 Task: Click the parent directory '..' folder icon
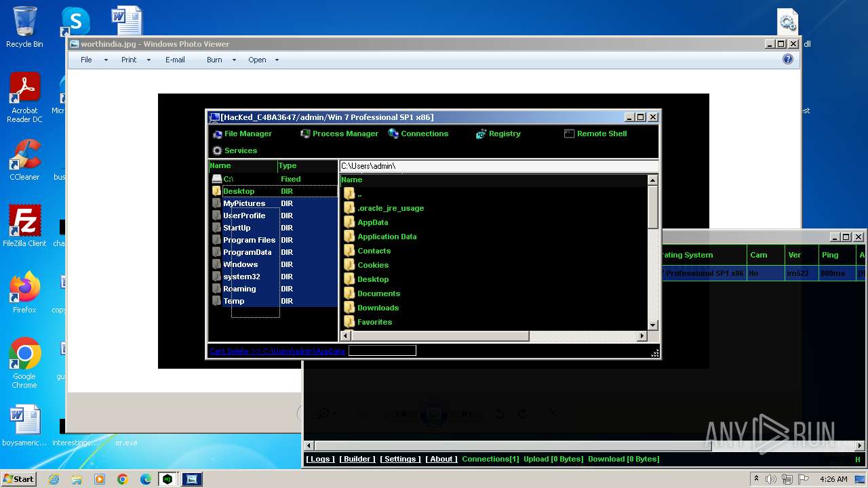point(349,194)
